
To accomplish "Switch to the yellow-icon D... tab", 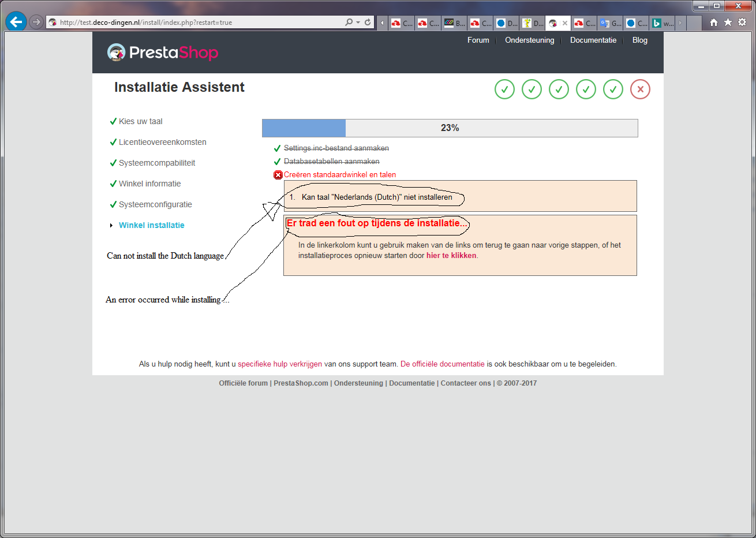I will point(533,23).
